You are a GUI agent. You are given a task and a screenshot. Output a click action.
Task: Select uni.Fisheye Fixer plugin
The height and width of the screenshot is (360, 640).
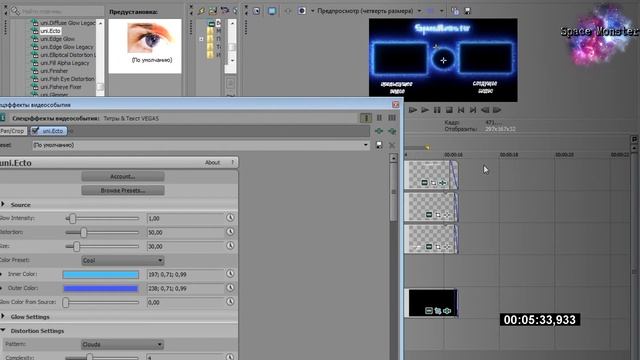coord(60,87)
